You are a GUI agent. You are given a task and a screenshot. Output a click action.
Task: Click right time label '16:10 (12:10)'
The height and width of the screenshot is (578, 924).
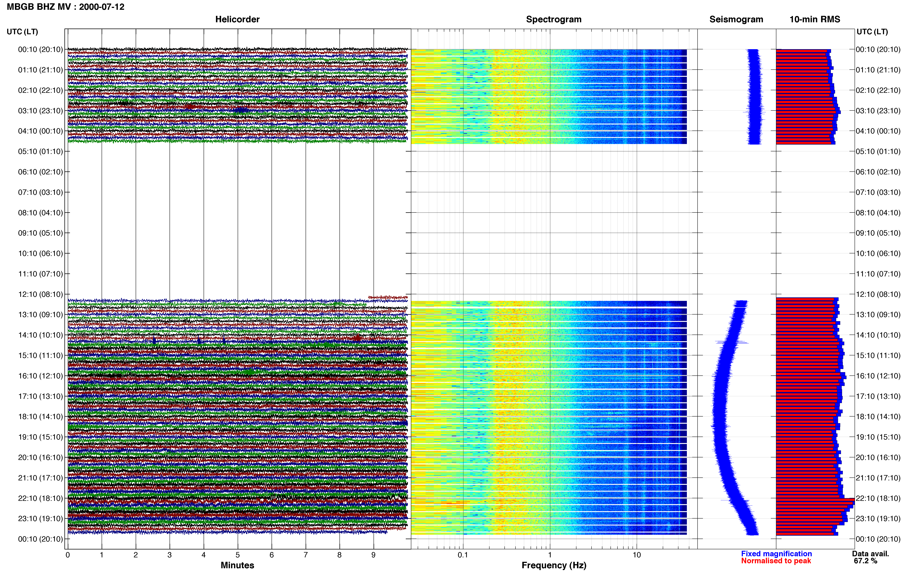(878, 376)
